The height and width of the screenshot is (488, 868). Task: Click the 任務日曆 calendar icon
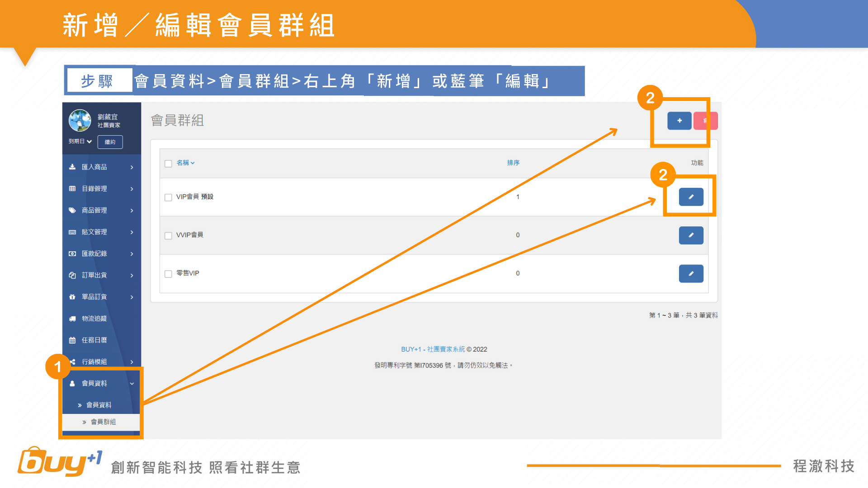pos(72,340)
